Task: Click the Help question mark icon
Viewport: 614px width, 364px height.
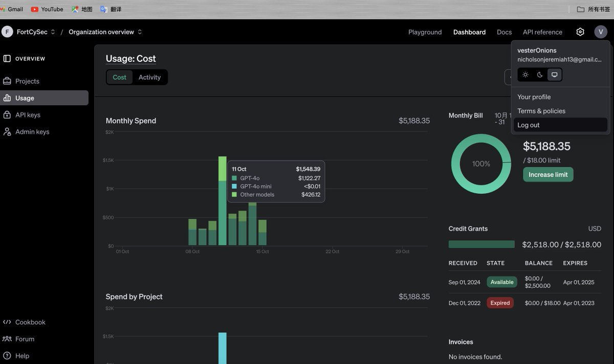Action: pyautogui.click(x=7, y=356)
